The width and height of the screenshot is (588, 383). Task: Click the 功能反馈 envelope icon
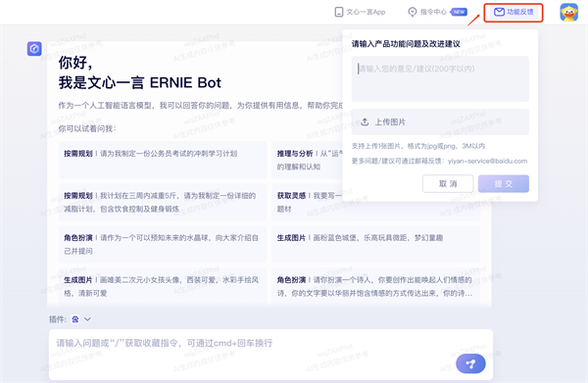499,12
